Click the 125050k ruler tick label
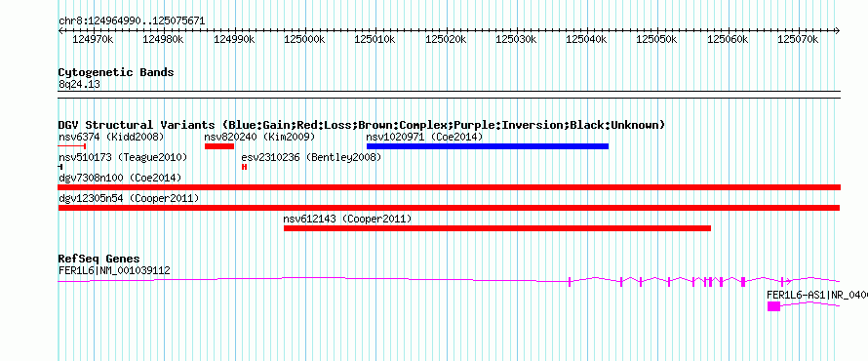The width and height of the screenshot is (868, 361). 657,40
